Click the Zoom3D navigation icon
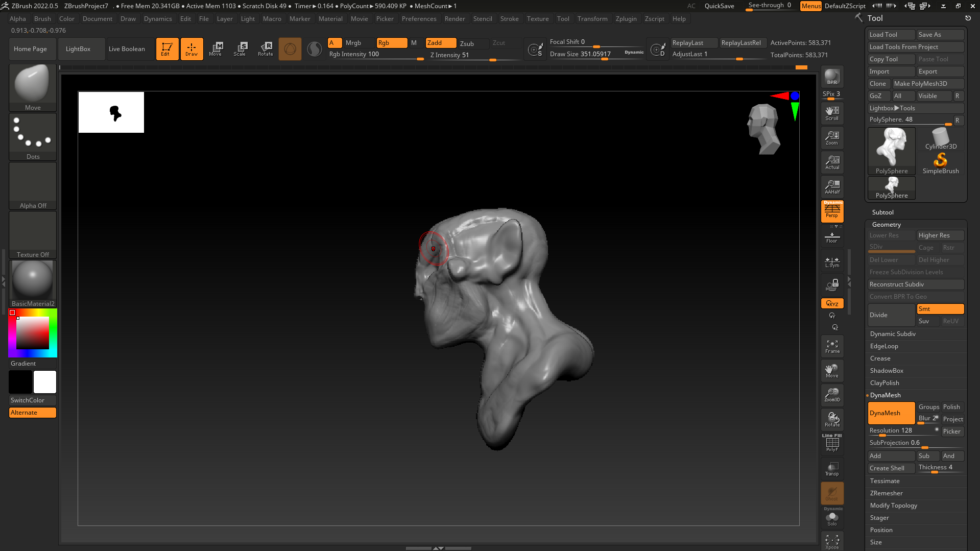Image resolution: width=980 pixels, height=551 pixels. [832, 395]
